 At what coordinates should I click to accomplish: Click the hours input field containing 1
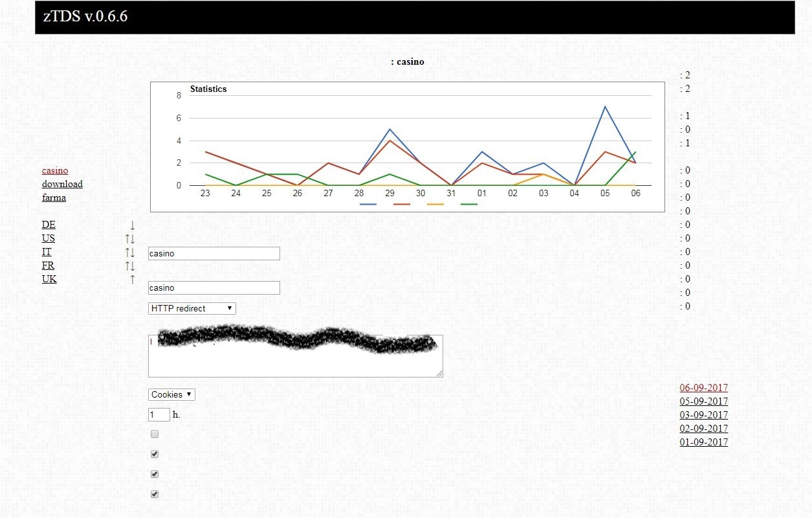pyautogui.click(x=159, y=414)
